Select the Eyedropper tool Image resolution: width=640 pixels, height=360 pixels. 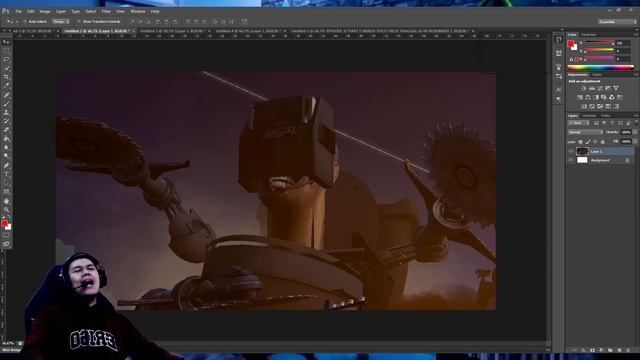click(6, 85)
